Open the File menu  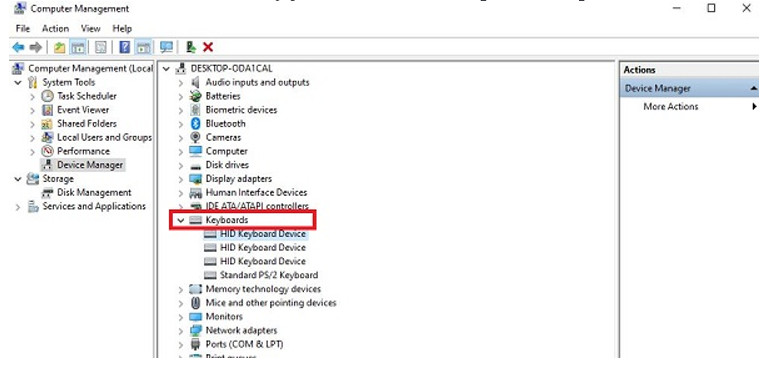(23, 28)
